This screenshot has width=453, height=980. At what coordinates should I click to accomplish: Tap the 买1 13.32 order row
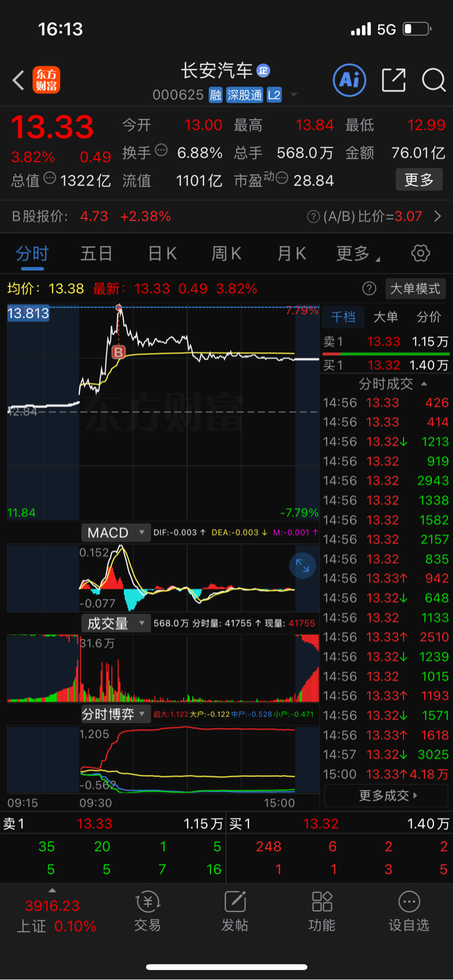tap(386, 365)
